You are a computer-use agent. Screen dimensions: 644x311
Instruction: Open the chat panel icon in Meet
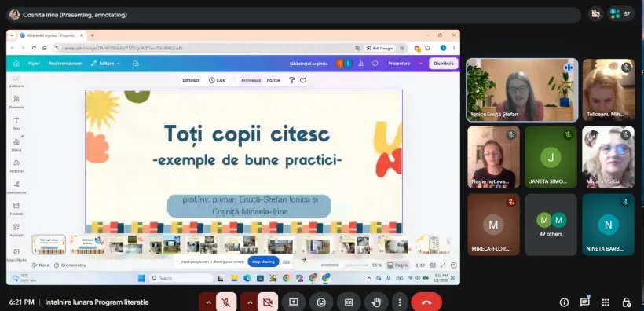point(585,302)
